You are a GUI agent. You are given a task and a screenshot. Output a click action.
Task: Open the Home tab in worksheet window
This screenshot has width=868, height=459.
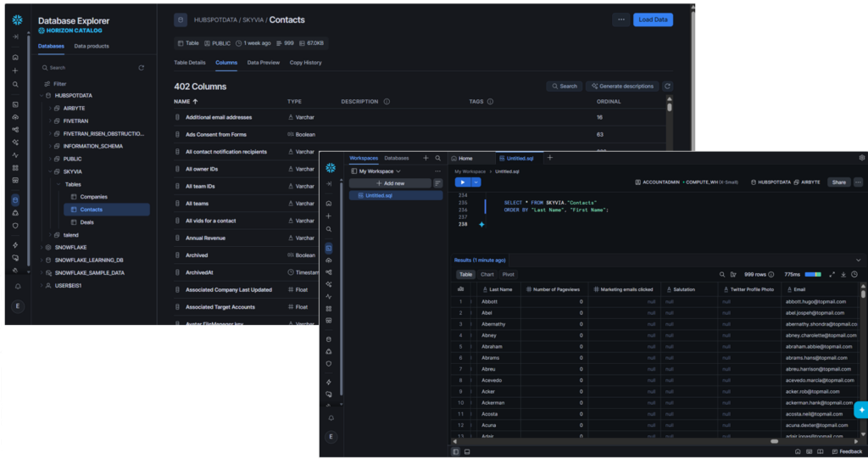[462, 159]
